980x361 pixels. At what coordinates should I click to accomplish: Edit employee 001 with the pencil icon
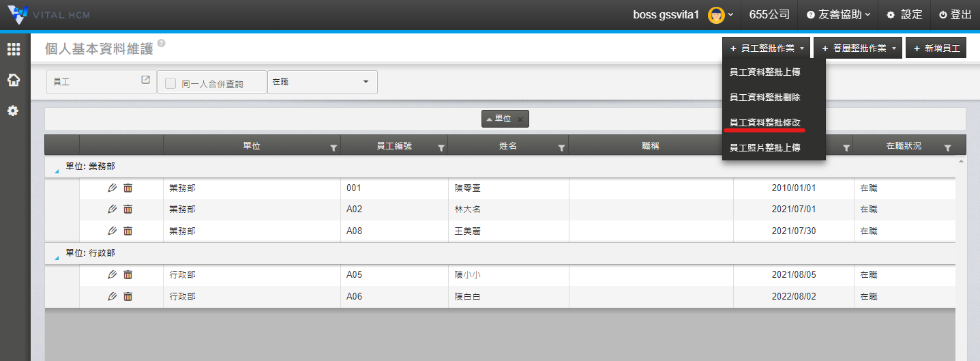click(113, 188)
